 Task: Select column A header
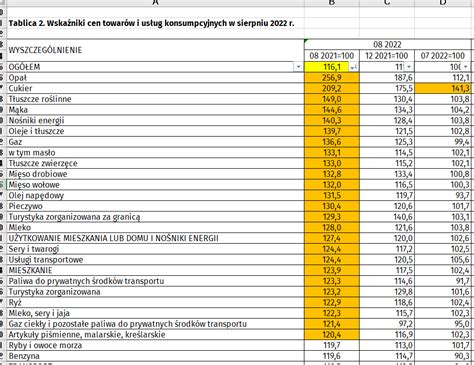click(x=155, y=3)
